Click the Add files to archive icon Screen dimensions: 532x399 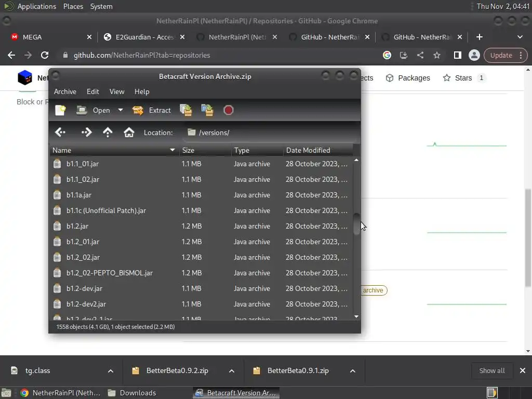(x=186, y=110)
